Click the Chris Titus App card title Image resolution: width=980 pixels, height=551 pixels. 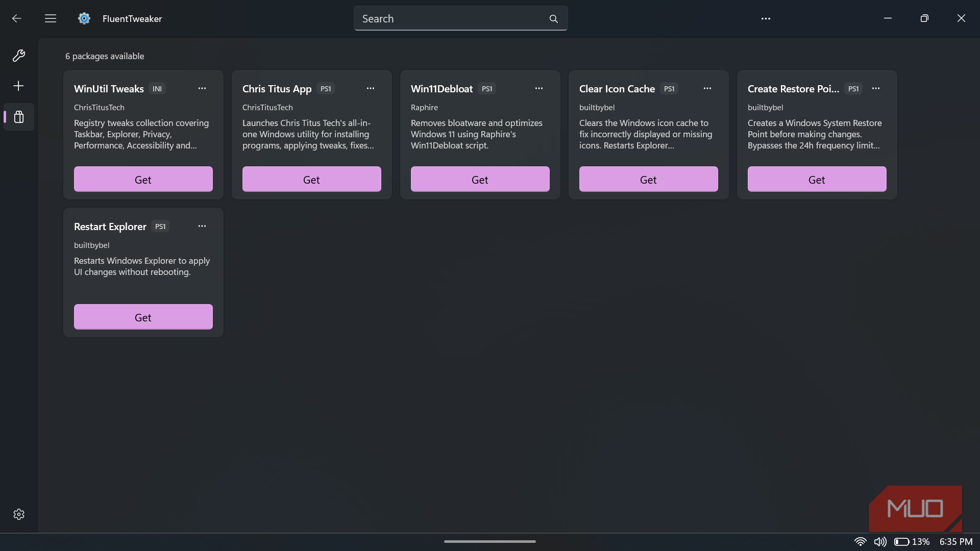tap(277, 89)
